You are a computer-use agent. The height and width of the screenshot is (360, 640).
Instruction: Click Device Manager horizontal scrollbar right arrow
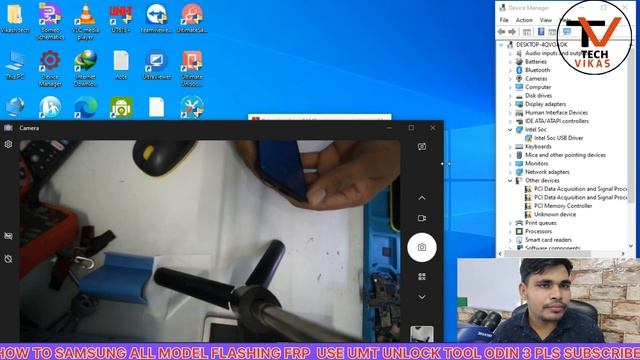[x=623, y=253]
